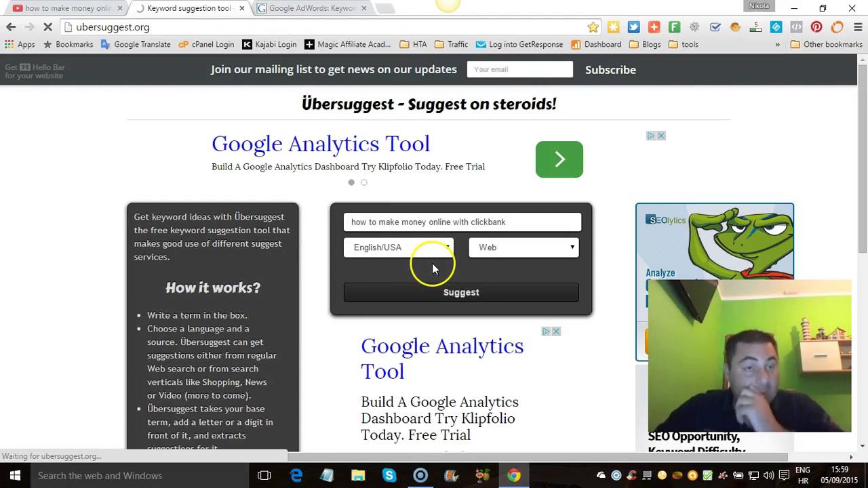868x488 pixels.
Task: Open the Windows Start menu
Action: pos(14,475)
